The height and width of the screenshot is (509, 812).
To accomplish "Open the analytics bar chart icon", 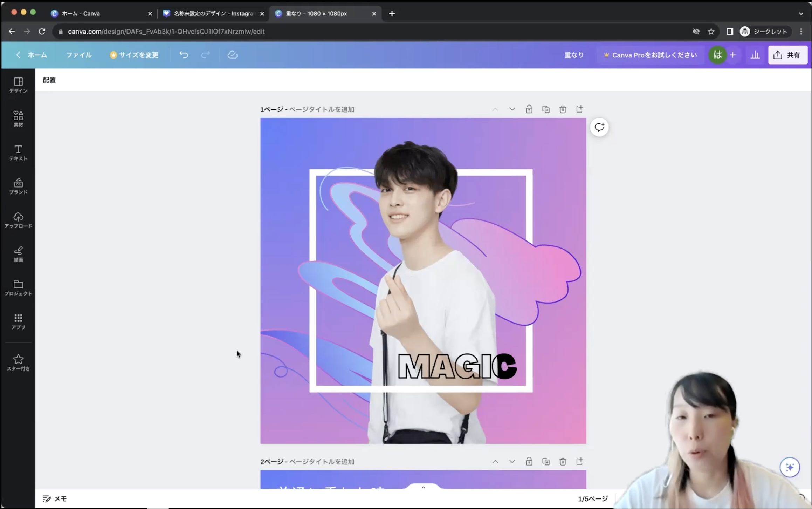I will point(755,55).
